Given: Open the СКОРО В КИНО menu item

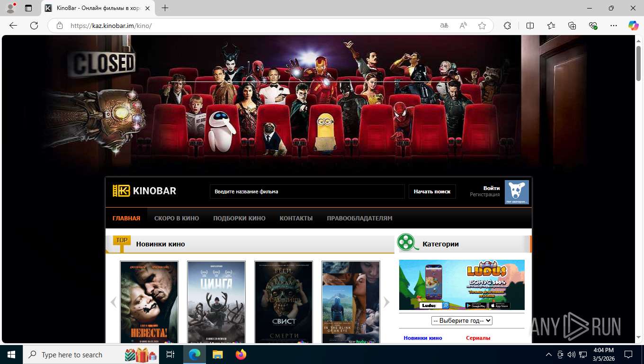Looking at the screenshot, I should pyautogui.click(x=177, y=218).
